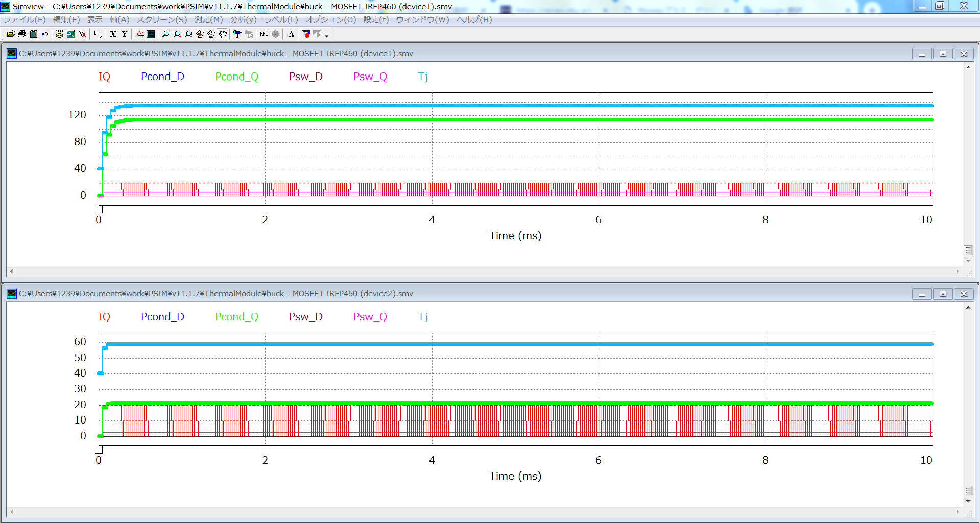Run the FFT analysis tool

pyautogui.click(x=264, y=34)
